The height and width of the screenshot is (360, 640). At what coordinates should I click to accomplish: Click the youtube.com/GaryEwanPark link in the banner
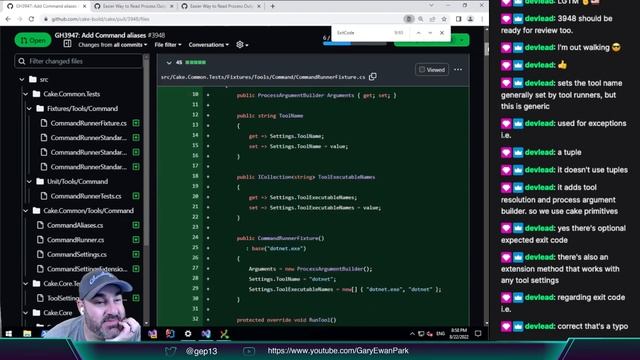click(x=338, y=351)
